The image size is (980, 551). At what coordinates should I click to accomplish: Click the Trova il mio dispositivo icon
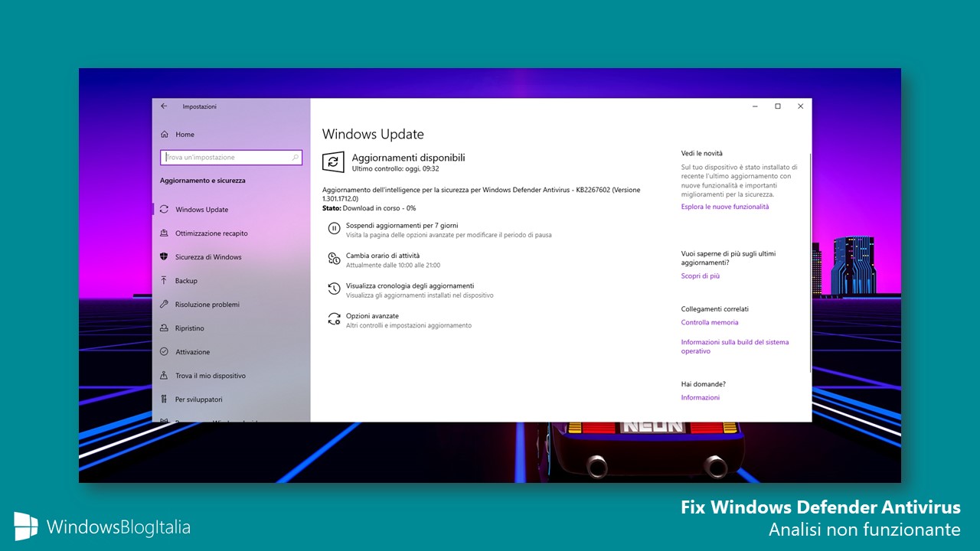(164, 375)
